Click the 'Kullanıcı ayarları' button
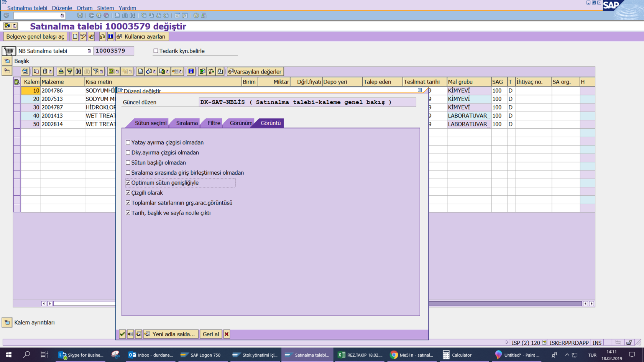The width and height of the screenshot is (644, 362). tap(142, 36)
